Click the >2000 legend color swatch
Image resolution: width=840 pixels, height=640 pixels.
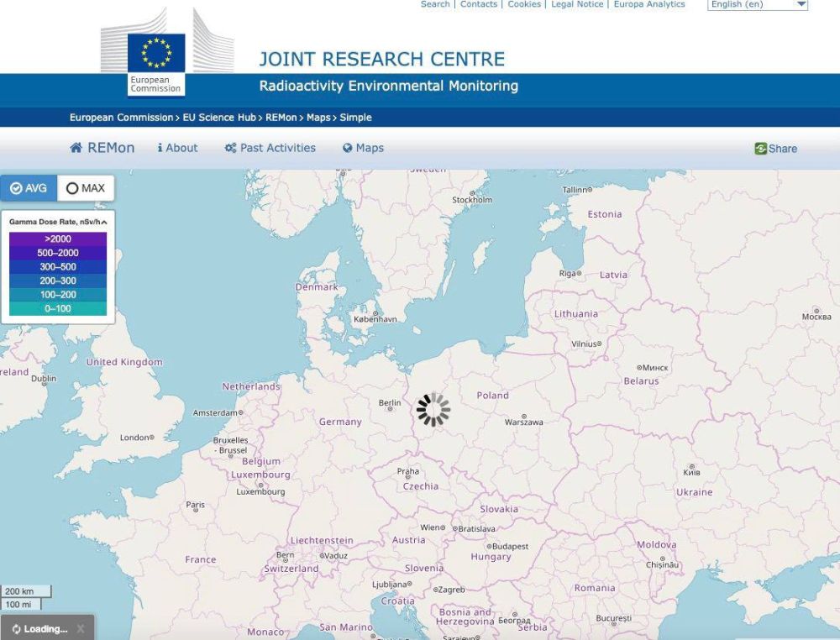[x=58, y=239]
